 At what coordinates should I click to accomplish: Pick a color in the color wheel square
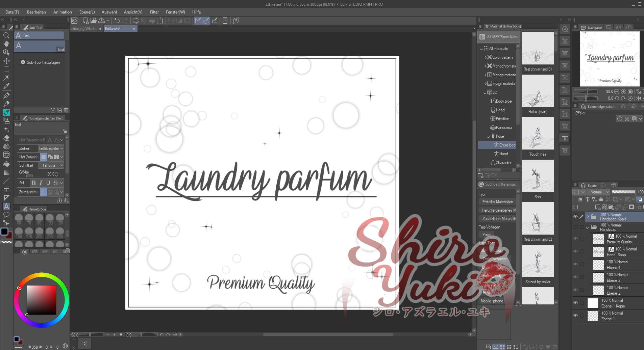pyautogui.click(x=42, y=300)
